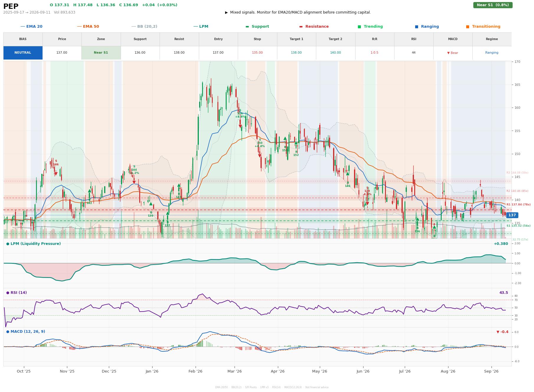The height and width of the screenshot is (392, 534).
Task: Click the S1 135.52 (54x) support label
Action: 518,226
